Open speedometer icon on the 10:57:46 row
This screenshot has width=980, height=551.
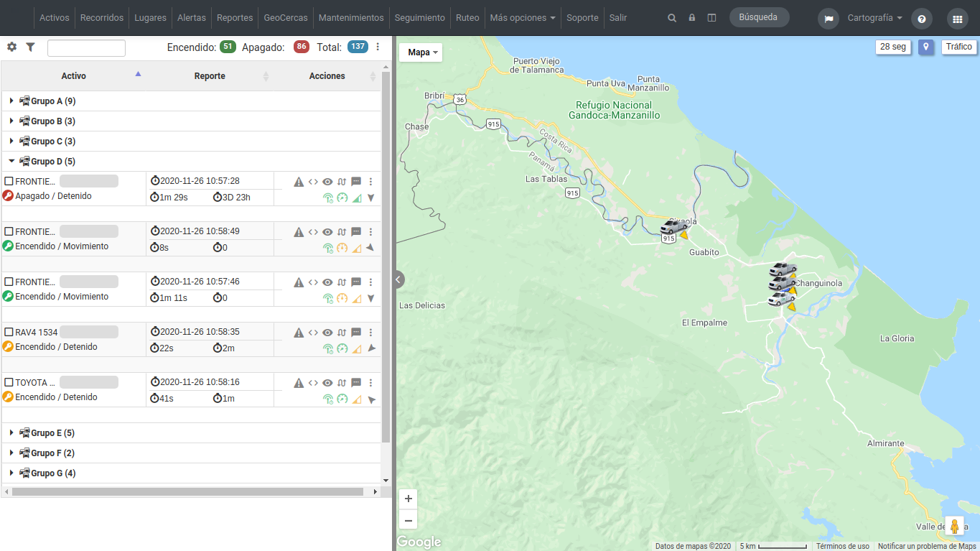(x=342, y=298)
